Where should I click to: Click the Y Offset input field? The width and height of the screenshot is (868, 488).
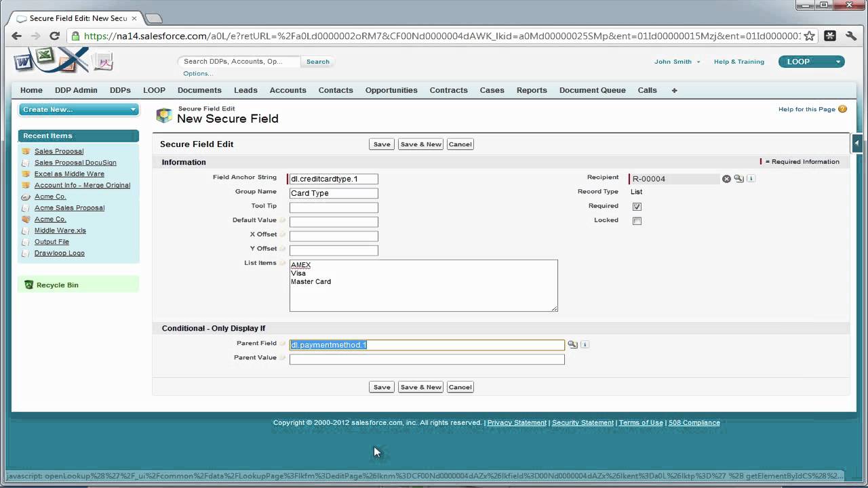point(334,250)
